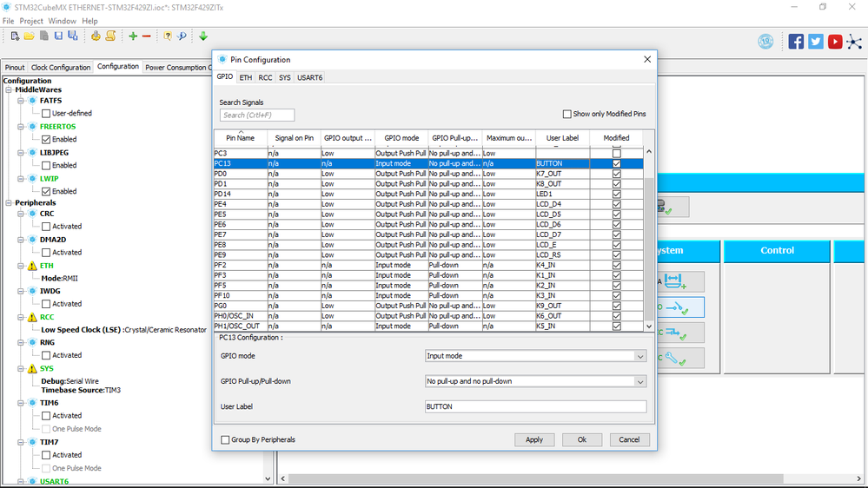868x488 pixels.
Task: Open Help via the question mark icon
Action: [167, 36]
